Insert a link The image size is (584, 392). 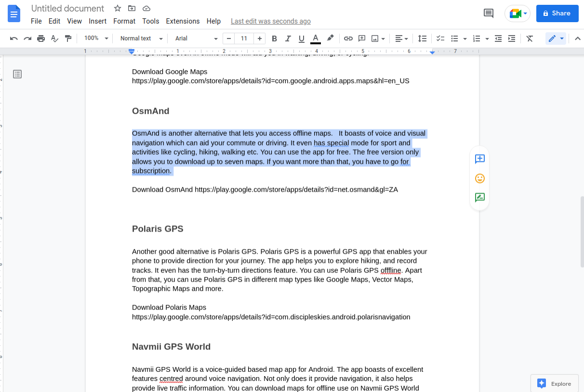348,38
